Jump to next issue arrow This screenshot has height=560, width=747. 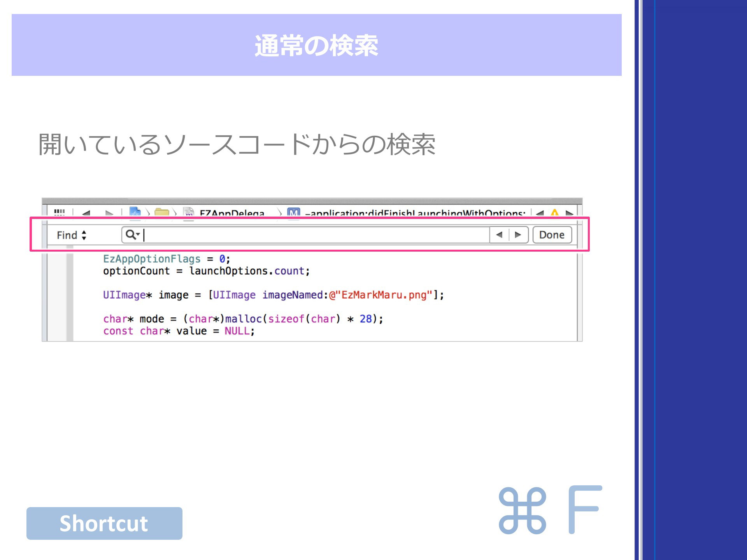click(569, 213)
